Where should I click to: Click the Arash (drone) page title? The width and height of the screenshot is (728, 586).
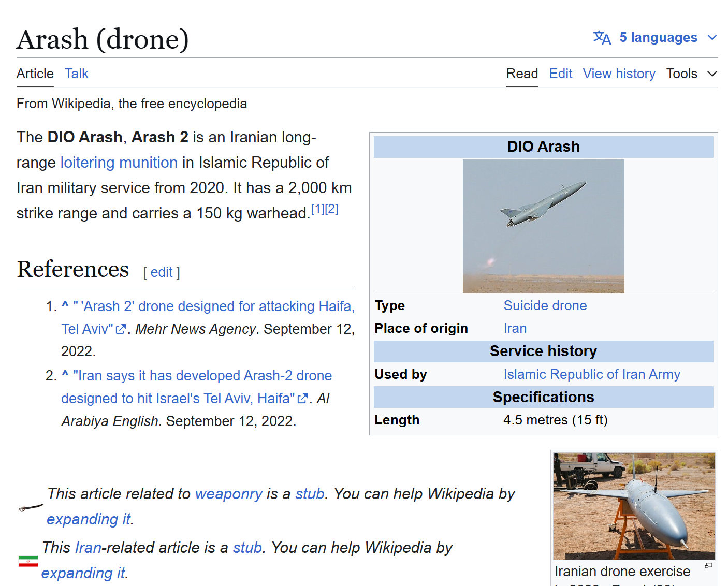103,39
